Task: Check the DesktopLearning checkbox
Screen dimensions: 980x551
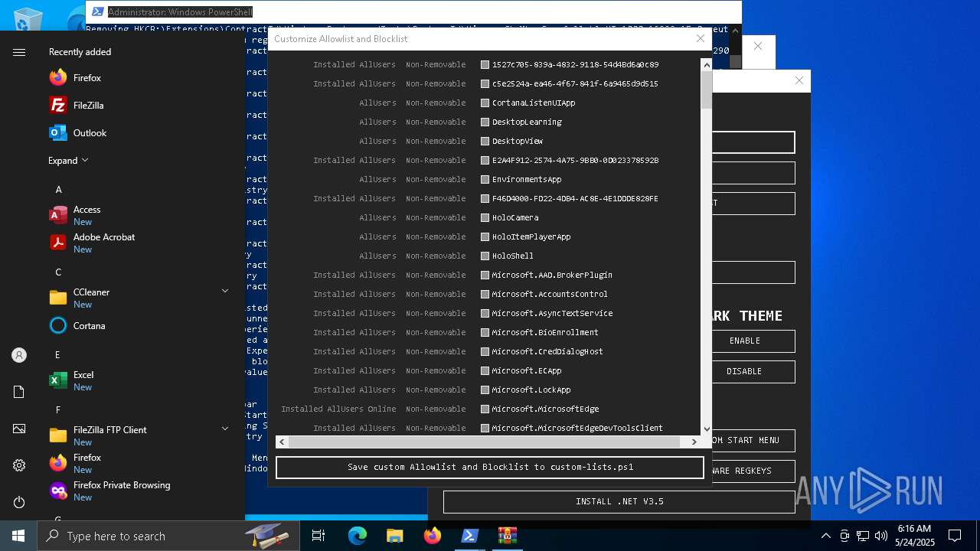Action: point(485,122)
